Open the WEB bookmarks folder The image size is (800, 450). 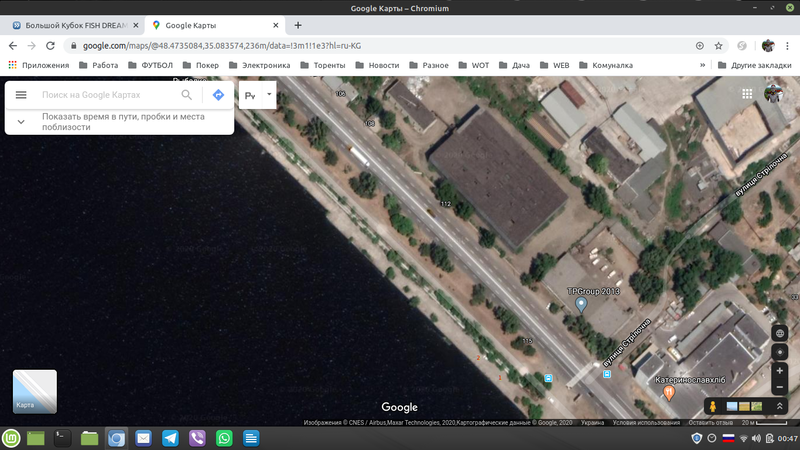click(555, 65)
